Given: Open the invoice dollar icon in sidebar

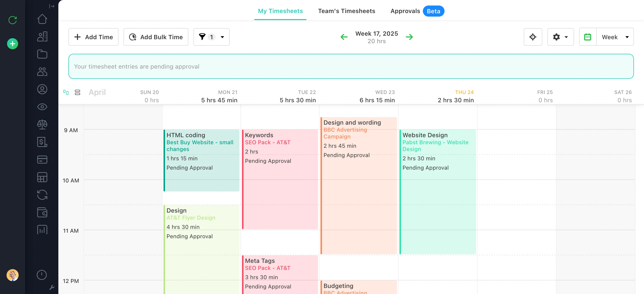Looking at the screenshot, I should pos(42,142).
